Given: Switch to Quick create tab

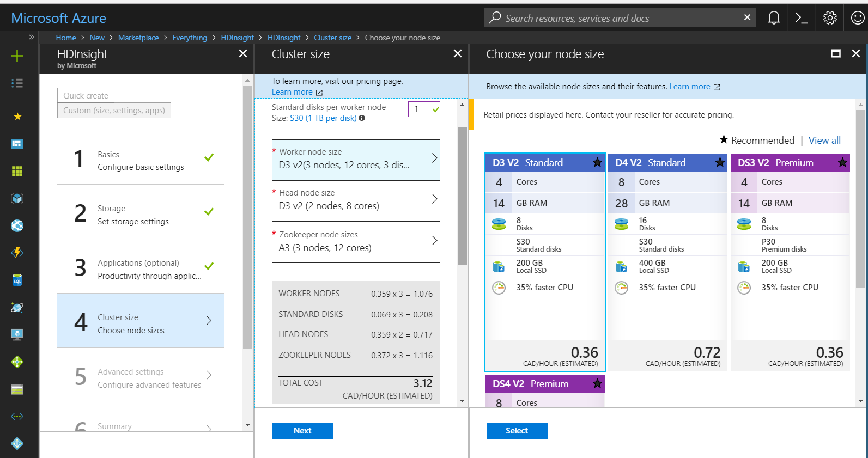Looking at the screenshot, I should (x=86, y=95).
